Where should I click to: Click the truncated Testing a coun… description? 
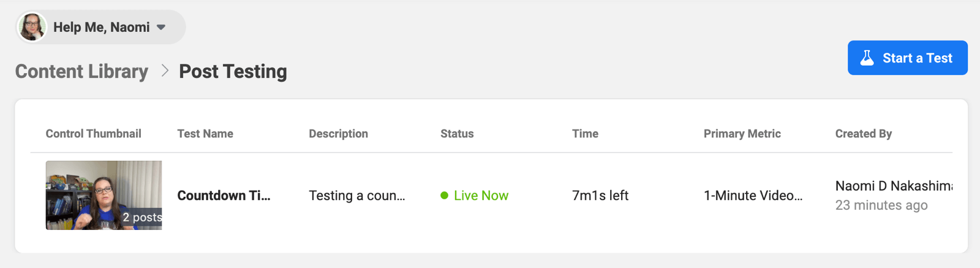[x=356, y=196]
